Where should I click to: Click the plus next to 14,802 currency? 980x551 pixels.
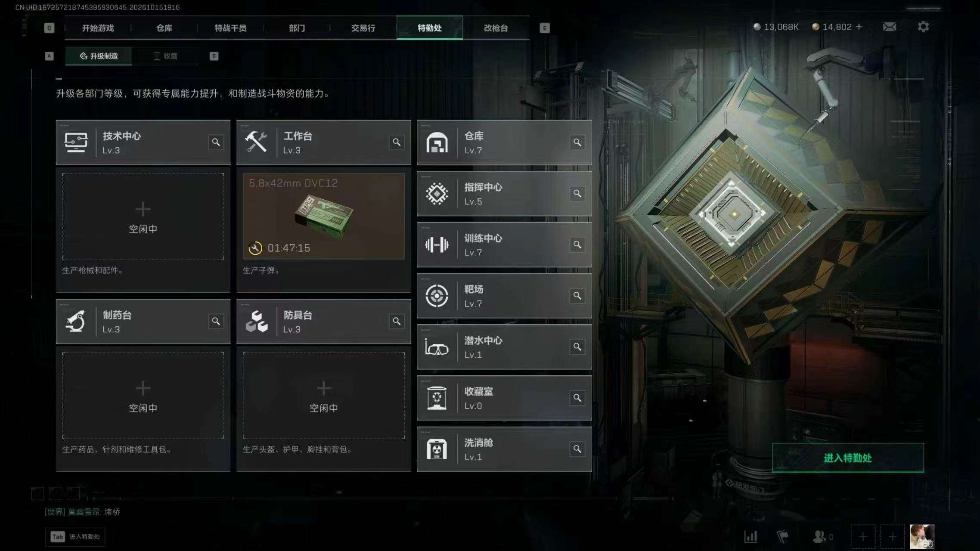(859, 27)
